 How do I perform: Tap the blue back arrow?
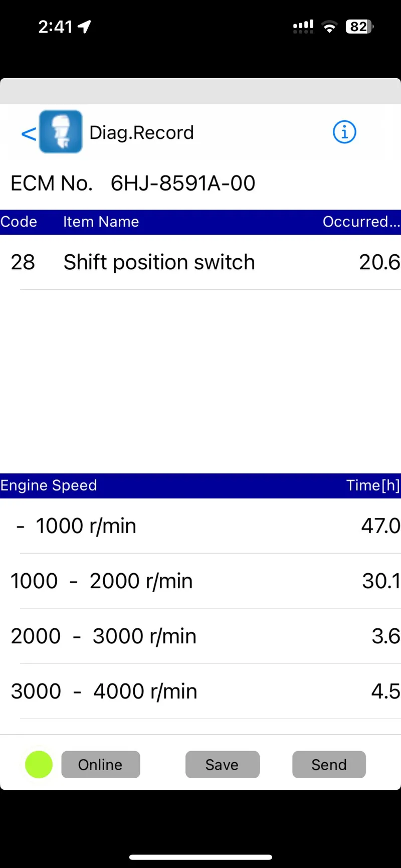[x=29, y=133]
